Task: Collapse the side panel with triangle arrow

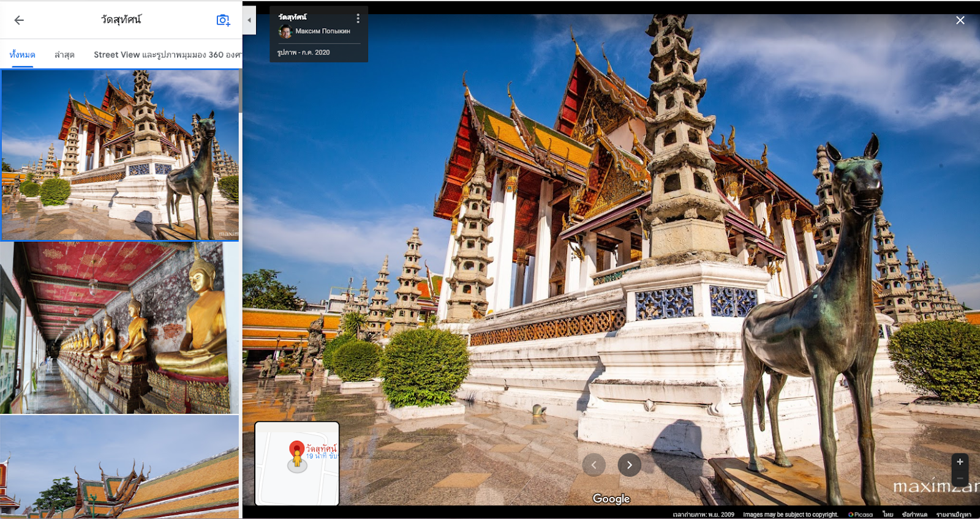Action: coord(249,20)
